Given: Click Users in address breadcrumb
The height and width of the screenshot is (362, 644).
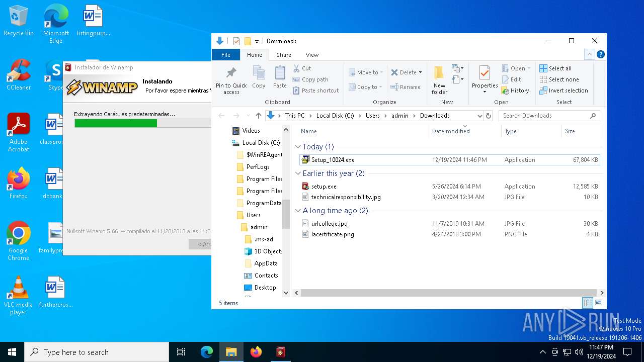Looking at the screenshot, I should (373, 116).
